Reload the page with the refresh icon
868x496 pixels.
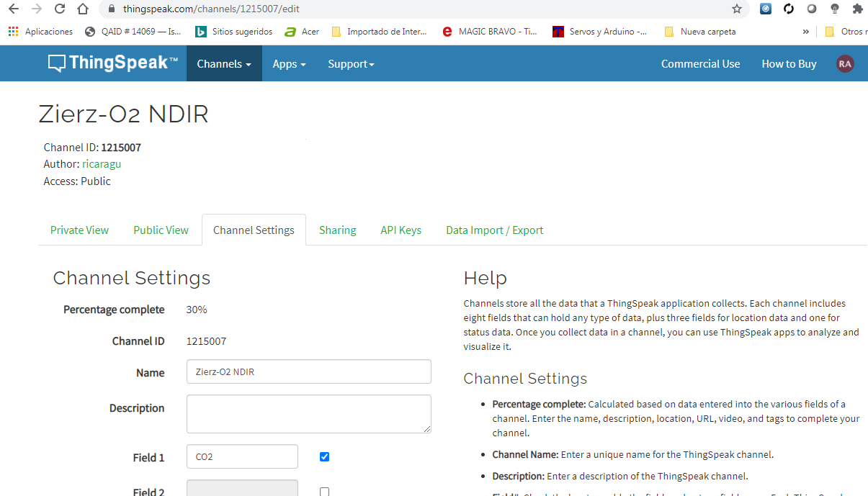point(60,9)
